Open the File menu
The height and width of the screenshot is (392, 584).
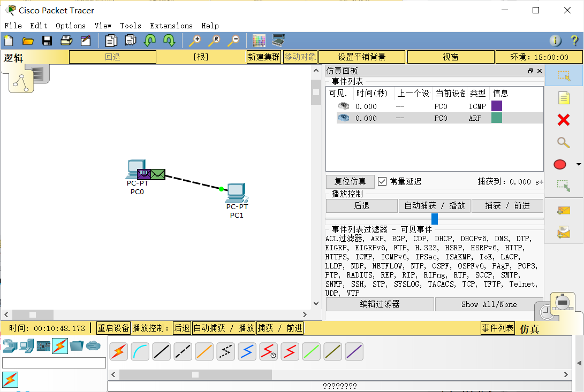[x=13, y=26]
